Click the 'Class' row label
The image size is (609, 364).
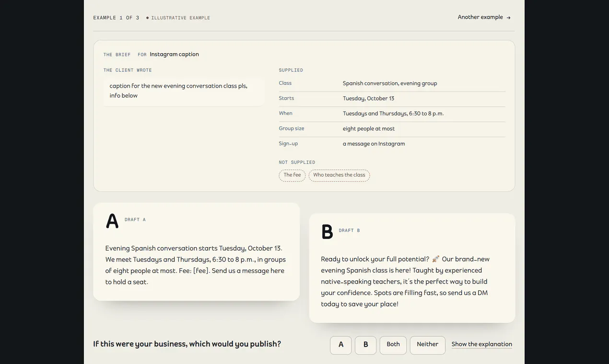[x=285, y=83]
